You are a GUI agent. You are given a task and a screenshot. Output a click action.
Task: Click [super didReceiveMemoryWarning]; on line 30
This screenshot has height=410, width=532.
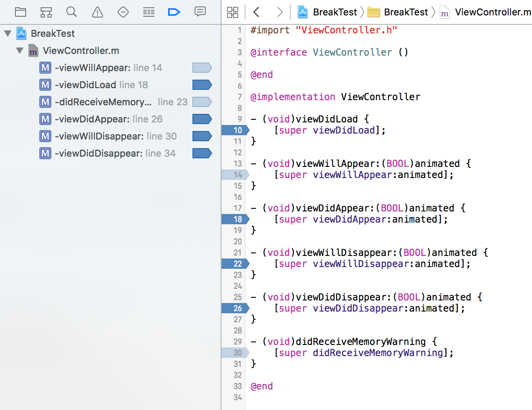(x=364, y=353)
